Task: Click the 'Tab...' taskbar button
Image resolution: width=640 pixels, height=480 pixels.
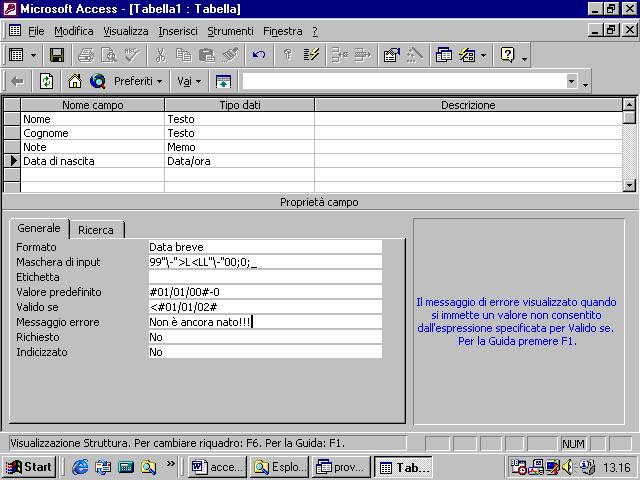Action: click(404, 467)
